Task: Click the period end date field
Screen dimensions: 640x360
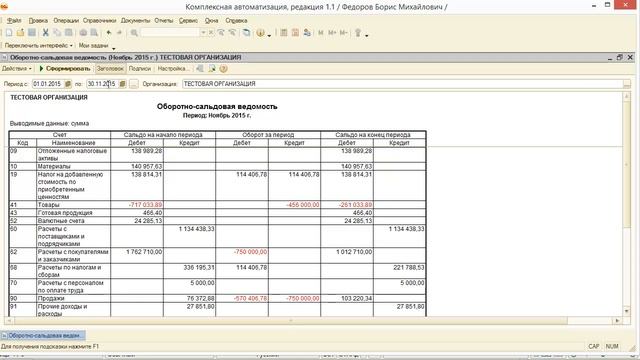Action: (x=102, y=84)
